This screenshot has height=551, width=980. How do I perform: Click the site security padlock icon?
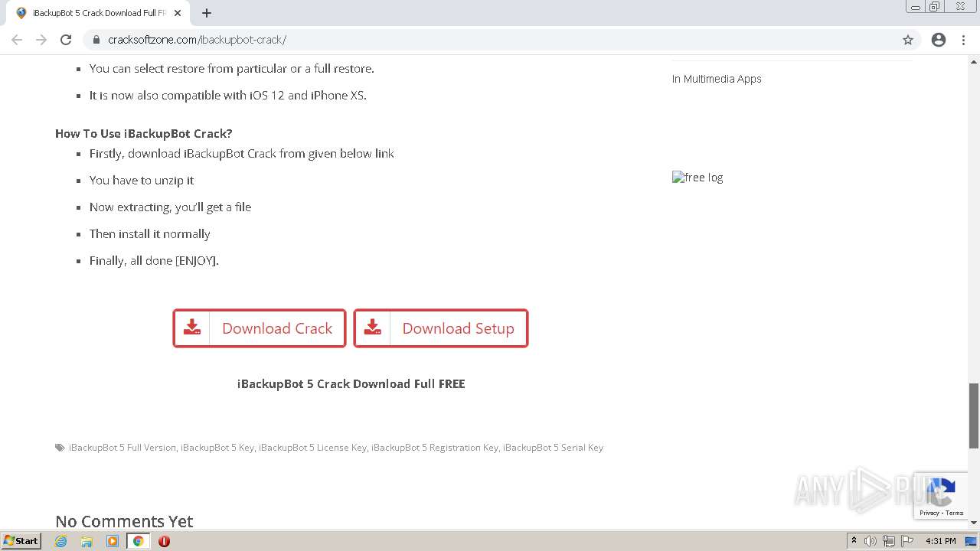coord(96,40)
